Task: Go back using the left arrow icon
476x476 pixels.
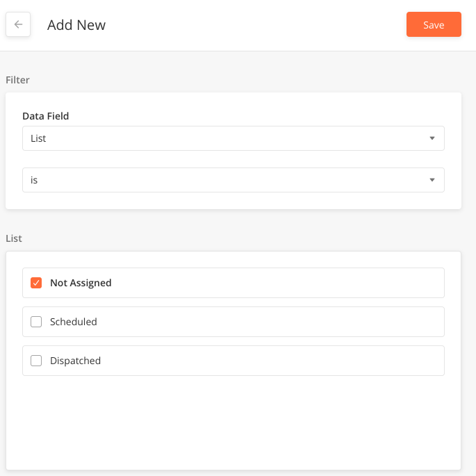Action: click(x=18, y=24)
